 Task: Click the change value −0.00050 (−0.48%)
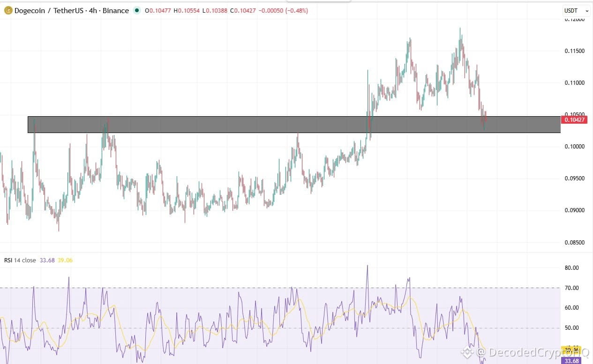click(x=284, y=10)
